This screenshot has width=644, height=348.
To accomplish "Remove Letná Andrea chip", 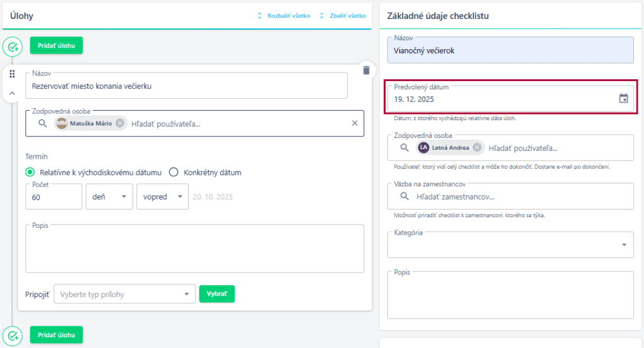I will tap(477, 148).
